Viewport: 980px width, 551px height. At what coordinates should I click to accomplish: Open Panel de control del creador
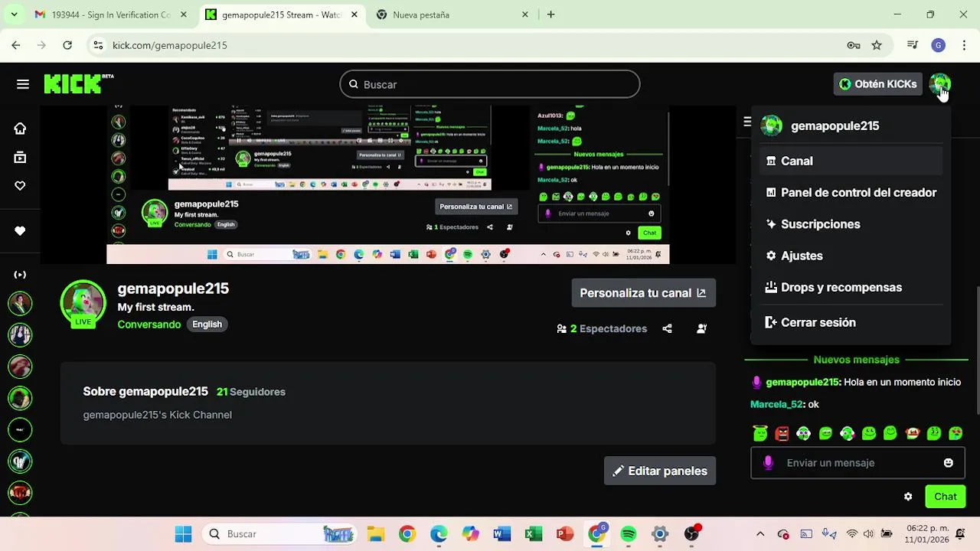tap(851, 192)
